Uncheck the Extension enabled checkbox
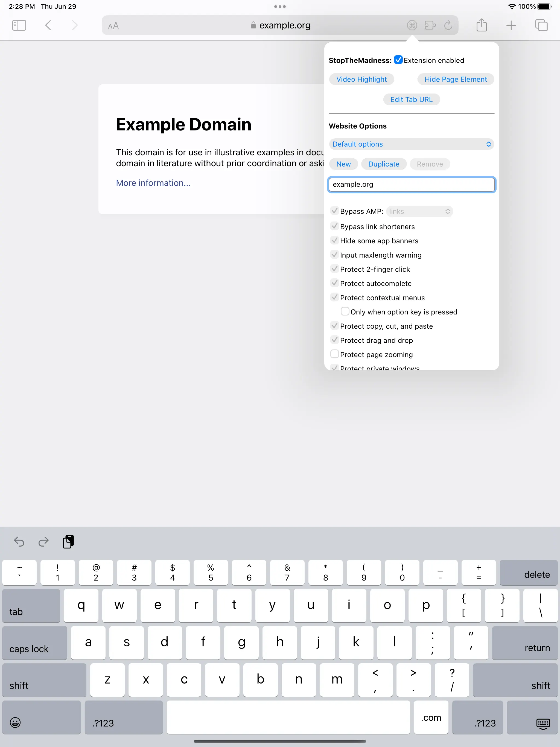Viewport: 560px width, 747px height. click(398, 60)
